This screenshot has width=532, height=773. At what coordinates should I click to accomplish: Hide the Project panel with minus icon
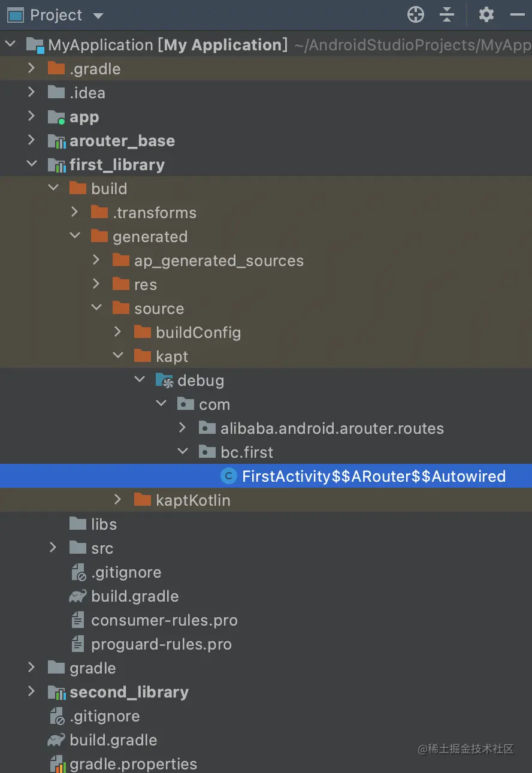(x=518, y=15)
